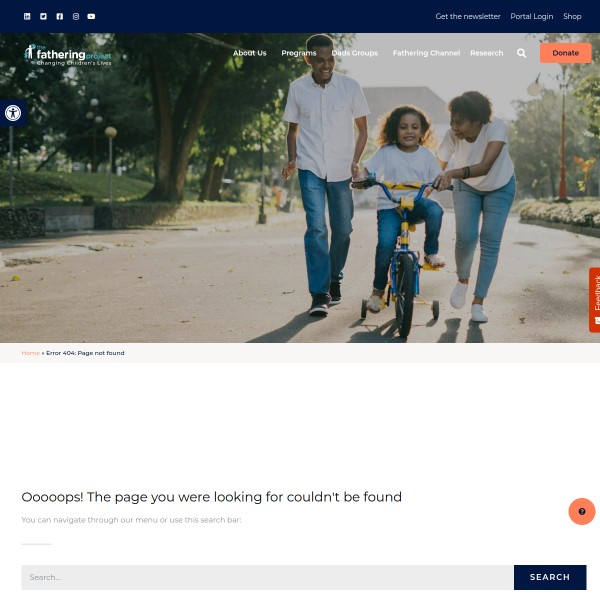
Task: Open the YouTube social icon
Action: coord(91,16)
